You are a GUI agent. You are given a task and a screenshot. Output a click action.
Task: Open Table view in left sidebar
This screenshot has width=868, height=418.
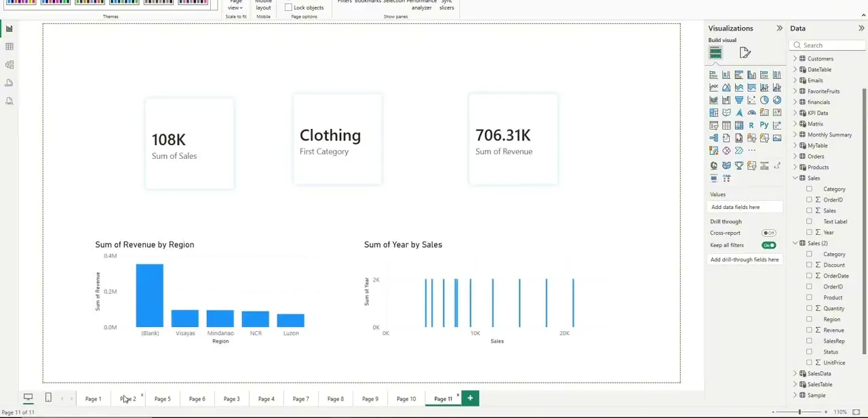click(9, 47)
